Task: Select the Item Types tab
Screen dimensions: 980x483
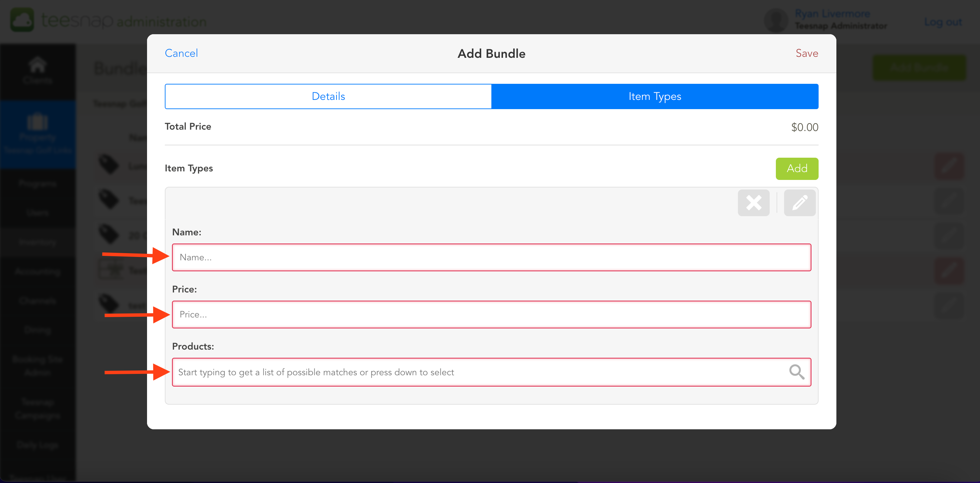Action: point(655,96)
